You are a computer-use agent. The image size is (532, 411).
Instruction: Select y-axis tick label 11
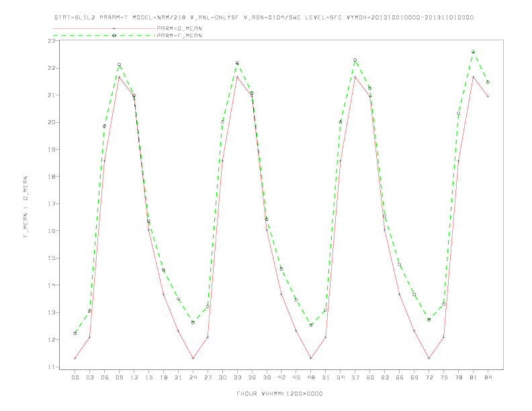click(52, 367)
